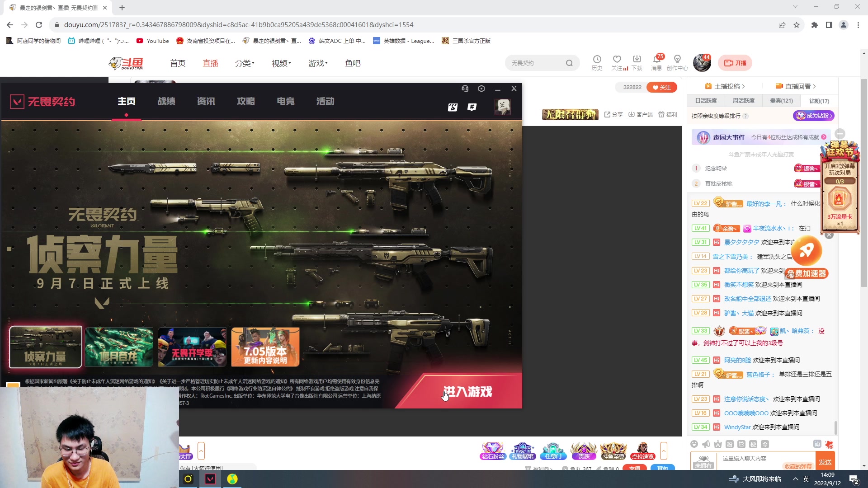
Task: Click the hashtag chat bubble icon
Action: pos(472,107)
